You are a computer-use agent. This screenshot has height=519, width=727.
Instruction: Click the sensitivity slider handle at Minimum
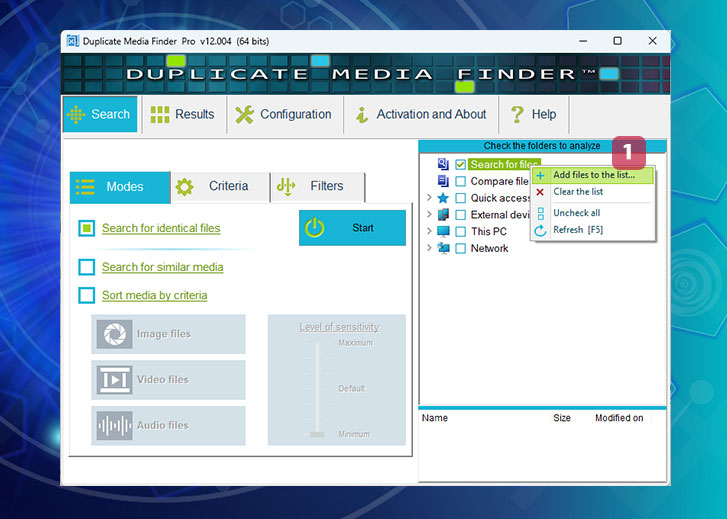(317, 435)
